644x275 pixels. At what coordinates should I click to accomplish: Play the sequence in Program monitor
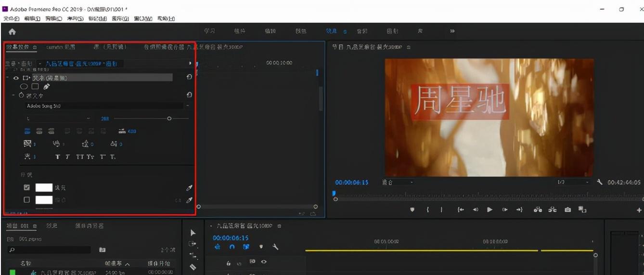click(x=490, y=210)
